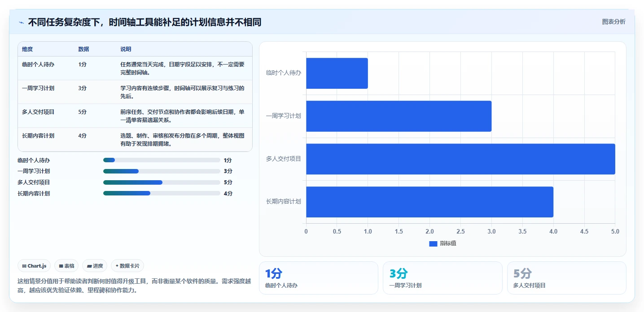Screen dimensions: 644x312
Task: Click the footer paragraph starting 这组情景分值
Action: 134,286
